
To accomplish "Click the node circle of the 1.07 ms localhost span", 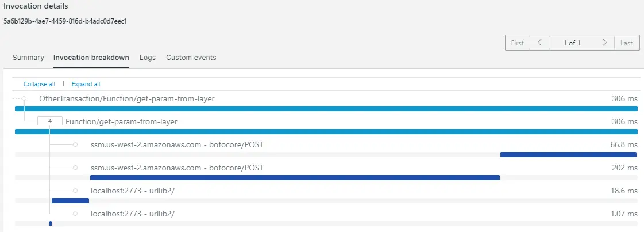I will (x=75, y=214).
